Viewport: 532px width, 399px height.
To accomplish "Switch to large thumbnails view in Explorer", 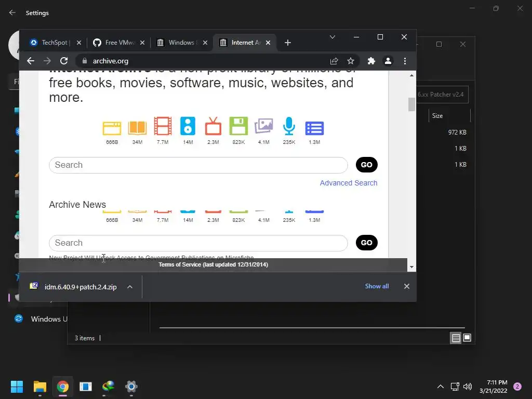I will coord(467,338).
